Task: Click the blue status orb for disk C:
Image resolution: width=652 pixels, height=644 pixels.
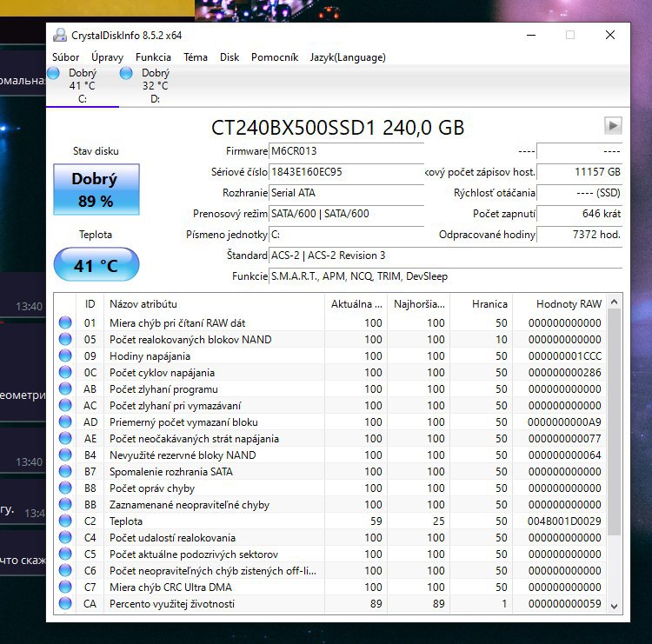Action: (x=53, y=73)
